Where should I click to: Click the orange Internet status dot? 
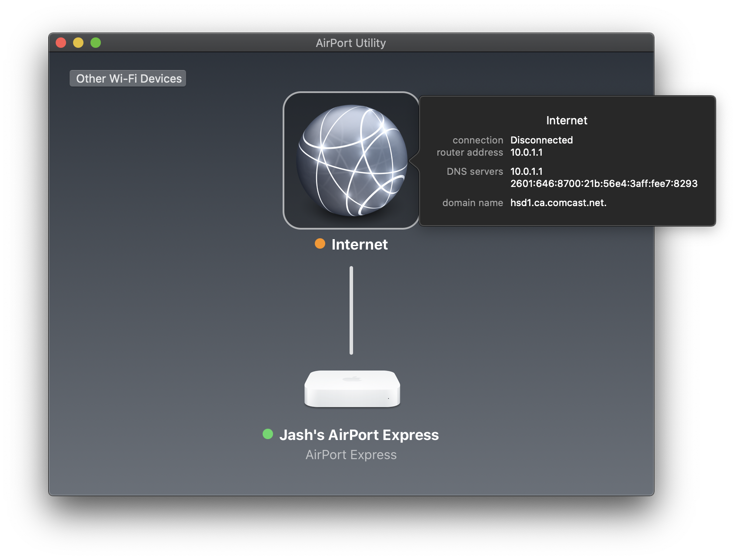[320, 243]
